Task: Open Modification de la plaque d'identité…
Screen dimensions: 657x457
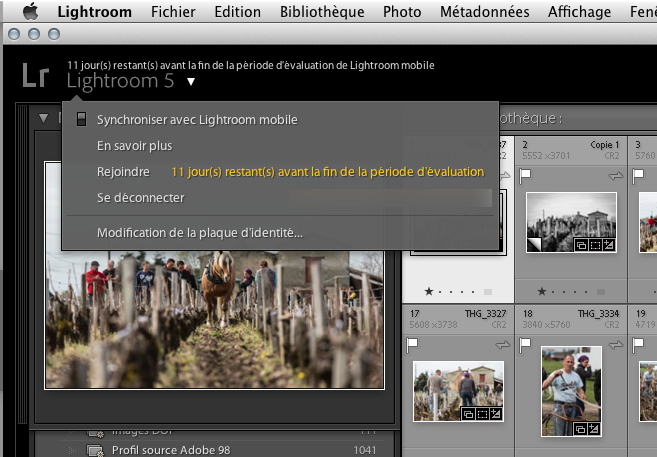Action: tap(199, 233)
